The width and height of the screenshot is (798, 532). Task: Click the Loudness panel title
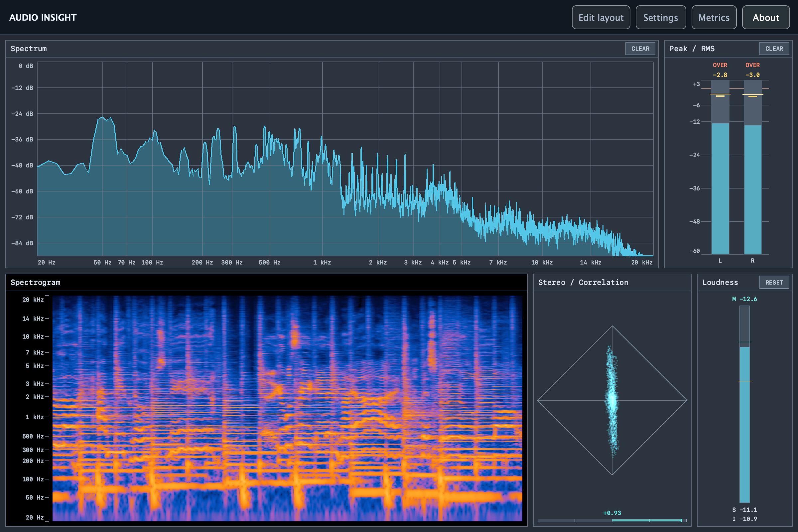point(720,282)
